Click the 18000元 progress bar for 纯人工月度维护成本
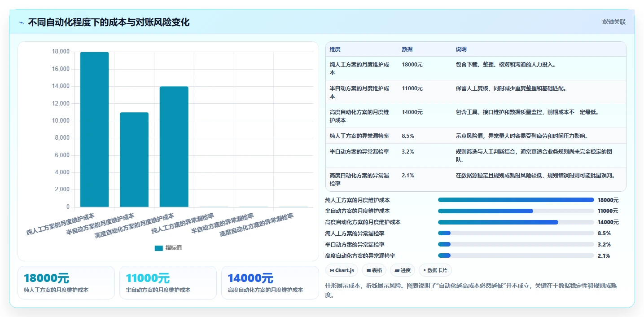The width and height of the screenshot is (644, 317). (x=516, y=200)
